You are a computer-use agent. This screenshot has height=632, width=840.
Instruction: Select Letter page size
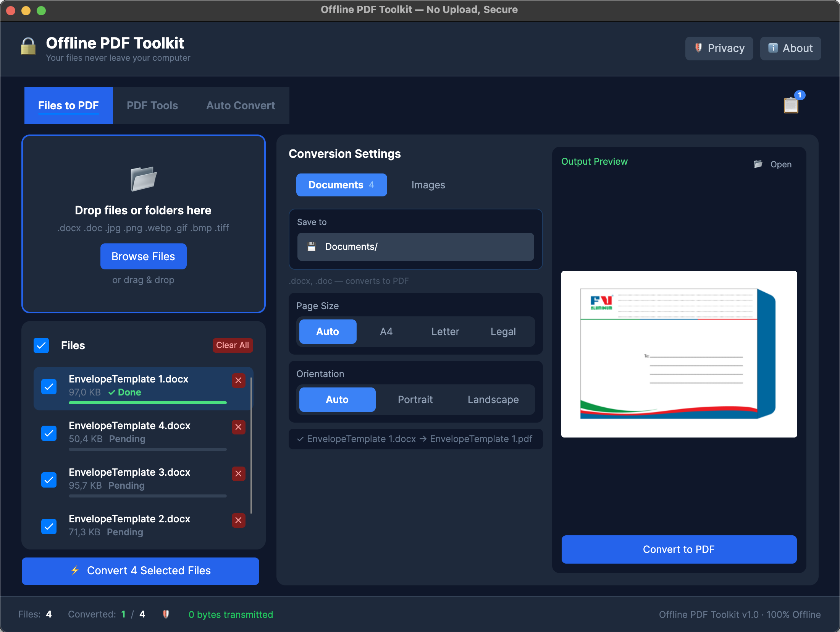pyautogui.click(x=445, y=332)
